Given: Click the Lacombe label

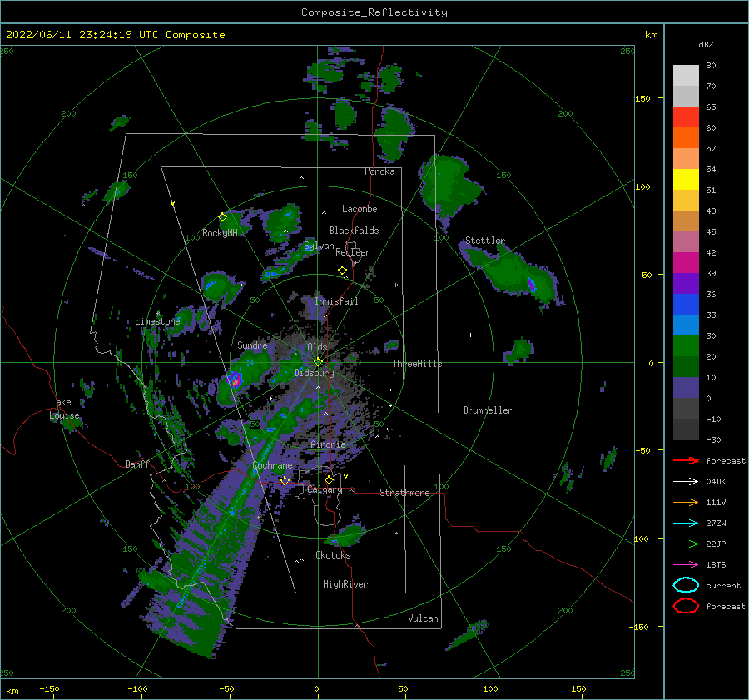Looking at the screenshot, I should (x=360, y=209).
